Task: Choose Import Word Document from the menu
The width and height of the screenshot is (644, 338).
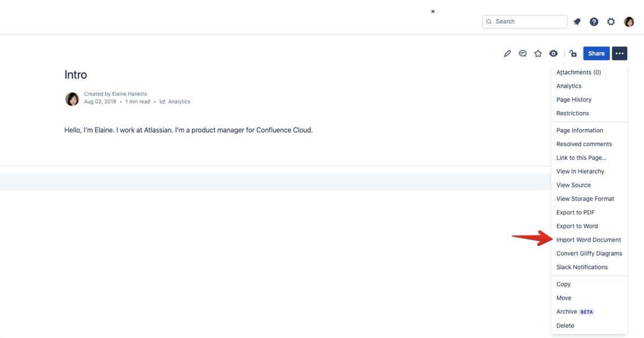Action: [x=588, y=240]
